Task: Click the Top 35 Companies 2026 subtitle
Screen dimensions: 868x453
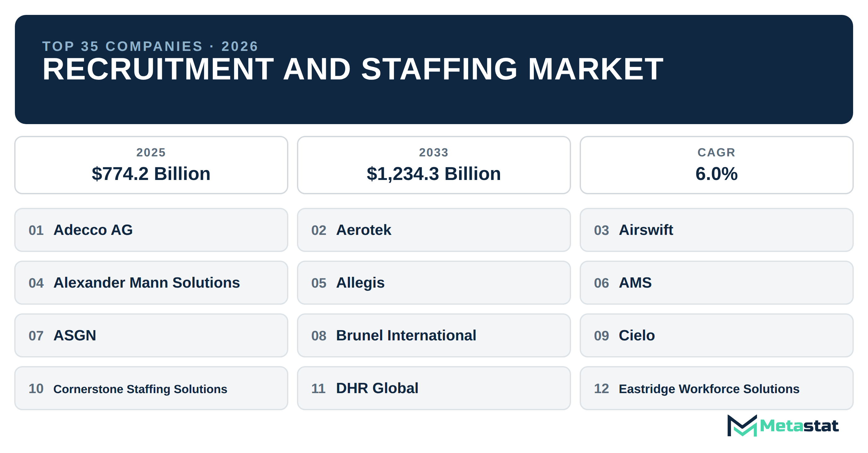Action: coord(150,46)
